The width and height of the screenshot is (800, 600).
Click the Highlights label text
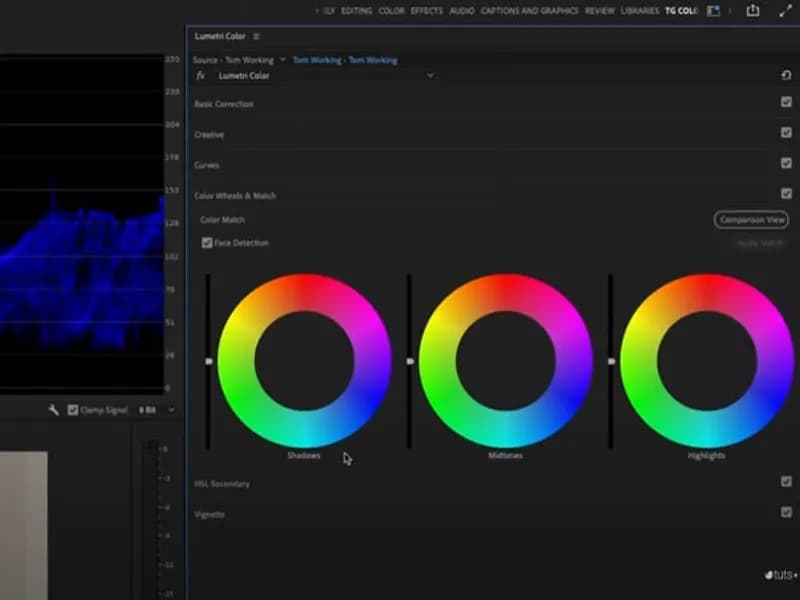[706, 456]
